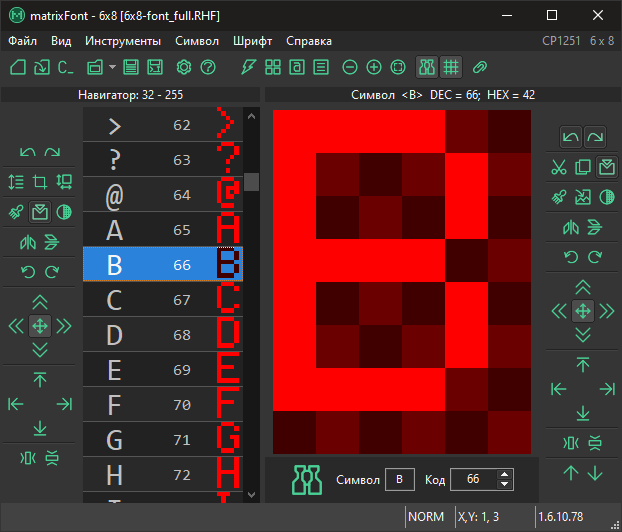The image size is (622, 532).
Task: Toggle the grid display button in toolbar
Action: [451, 67]
